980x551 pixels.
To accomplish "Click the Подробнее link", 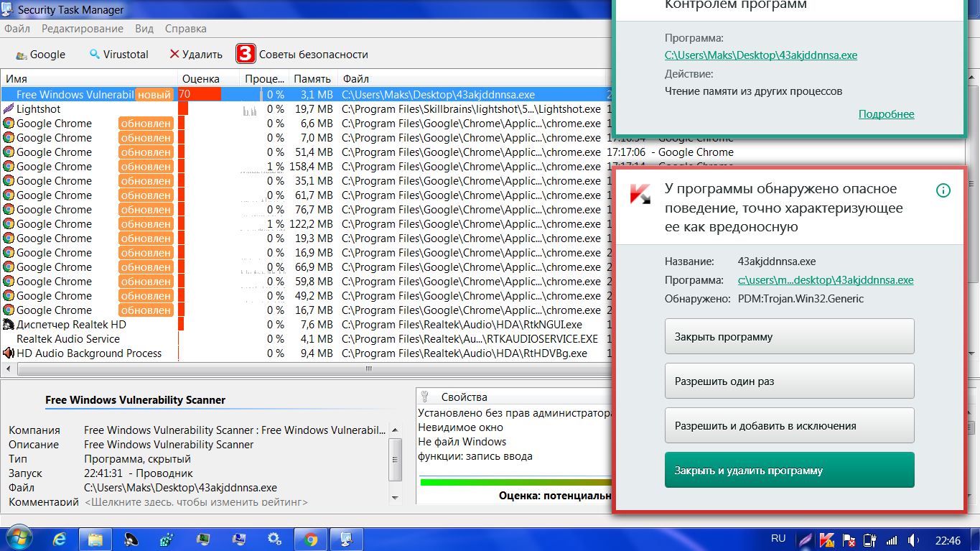I will [886, 114].
